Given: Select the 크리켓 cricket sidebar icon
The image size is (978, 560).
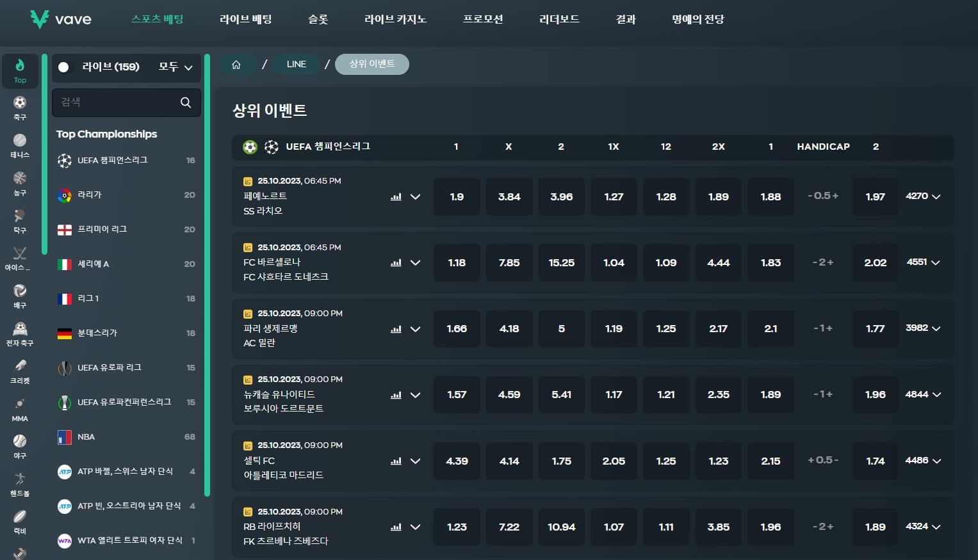Looking at the screenshot, I should click(x=20, y=366).
